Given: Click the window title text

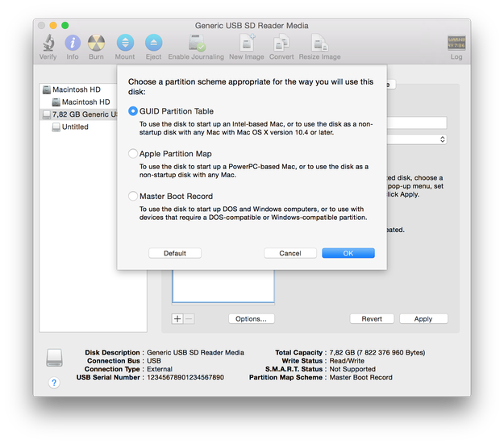Looking at the screenshot, I should click(x=252, y=25).
